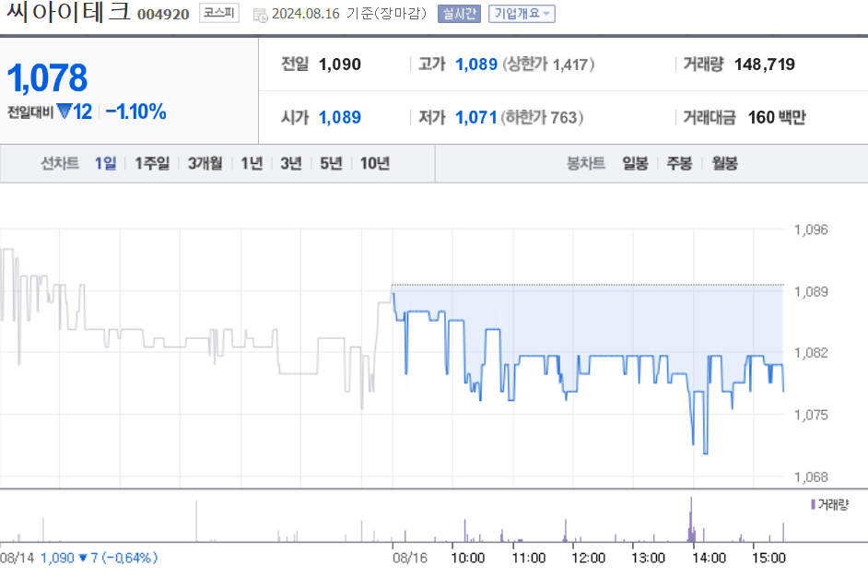Select the 주봉 weekly candle view
This screenshot has height=588, width=868.
(x=680, y=162)
